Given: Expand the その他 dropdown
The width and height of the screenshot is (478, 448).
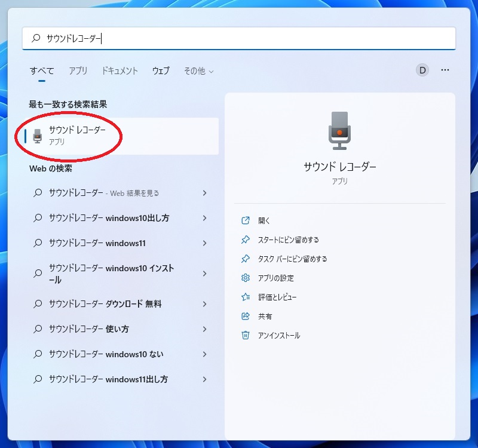Looking at the screenshot, I should click(198, 71).
